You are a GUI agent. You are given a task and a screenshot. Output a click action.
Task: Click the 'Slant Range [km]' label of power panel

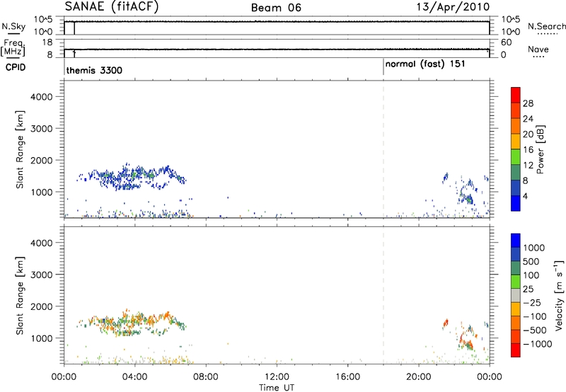click(20, 149)
